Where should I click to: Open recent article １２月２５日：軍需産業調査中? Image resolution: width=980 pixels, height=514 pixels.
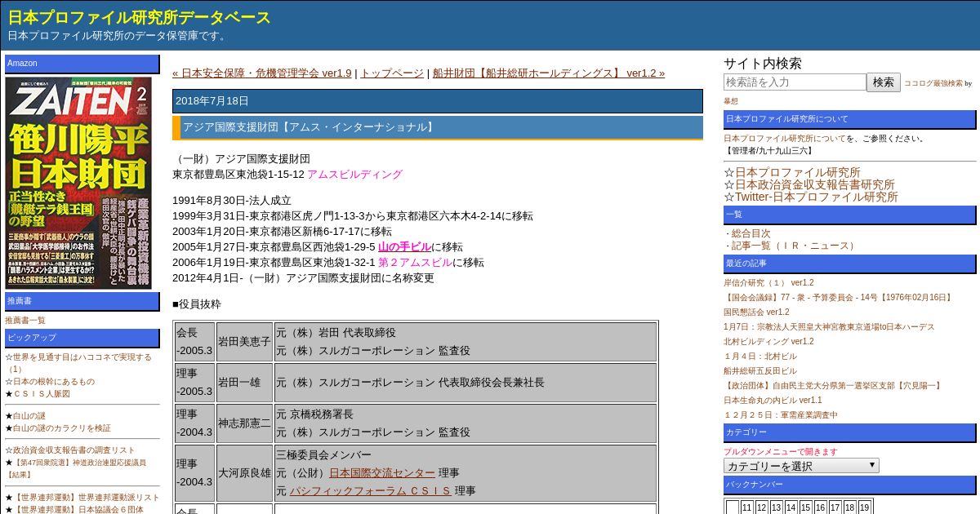tap(781, 415)
